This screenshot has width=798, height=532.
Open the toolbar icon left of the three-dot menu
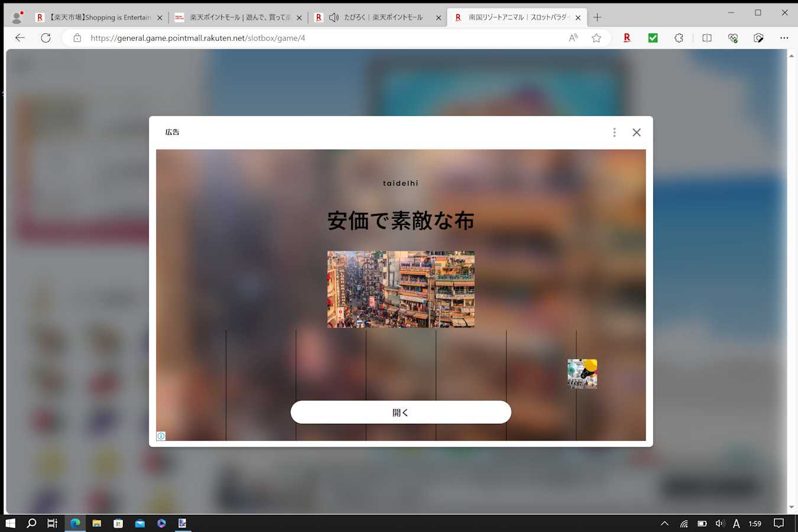pos(759,38)
